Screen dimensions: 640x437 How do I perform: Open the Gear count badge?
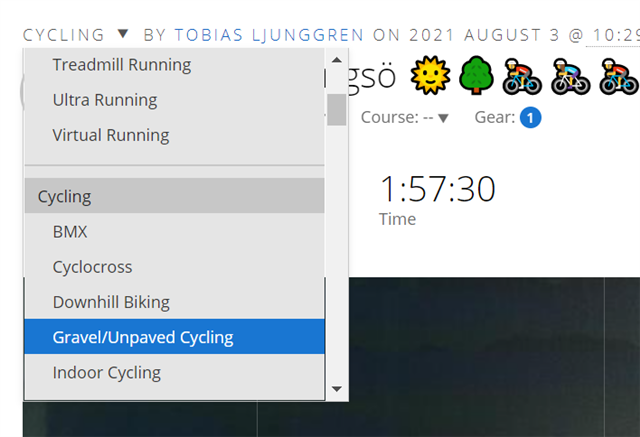530,118
